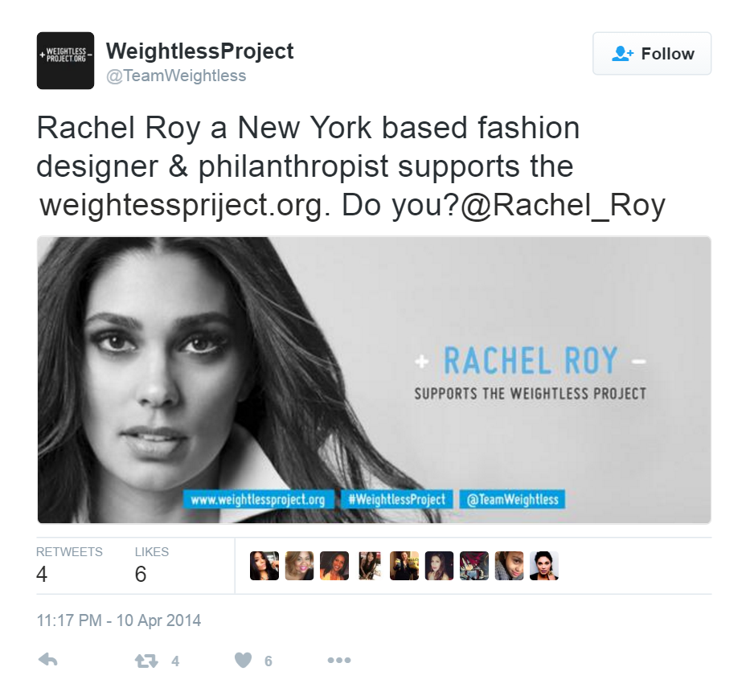Open the Rachel Roy promotional image

coord(374,380)
